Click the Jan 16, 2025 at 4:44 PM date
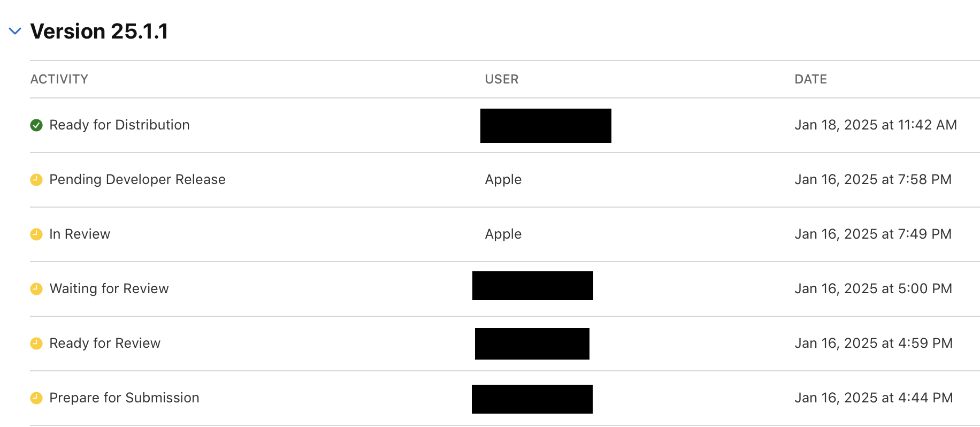 coord(874,398)
